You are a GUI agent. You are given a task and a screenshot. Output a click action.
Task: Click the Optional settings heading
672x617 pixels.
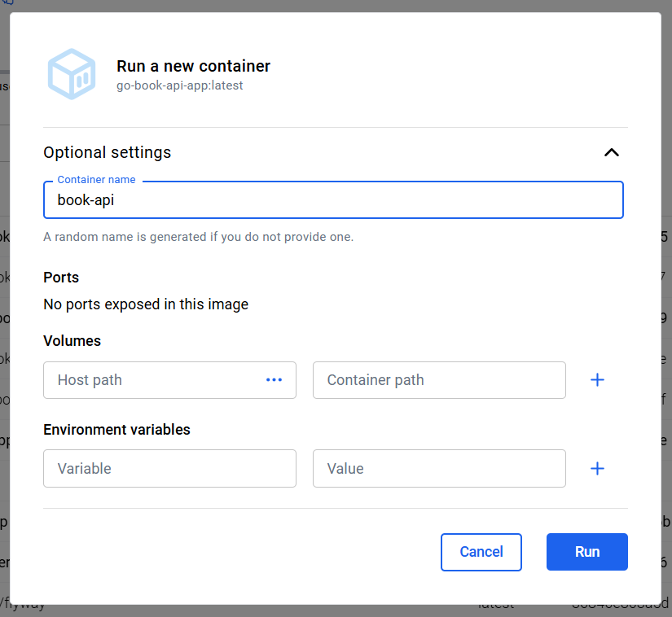108,152
